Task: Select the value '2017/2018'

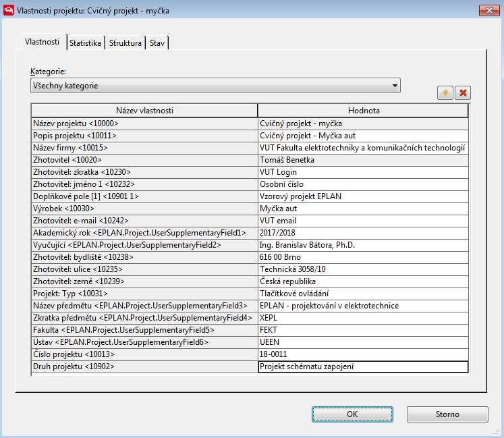Action: pyautogui.click(x=363, y=233)
